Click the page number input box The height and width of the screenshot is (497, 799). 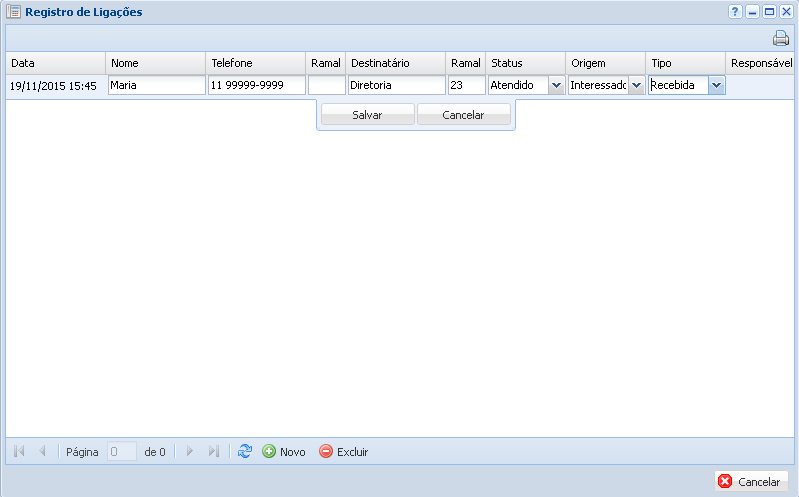(121, 452)
